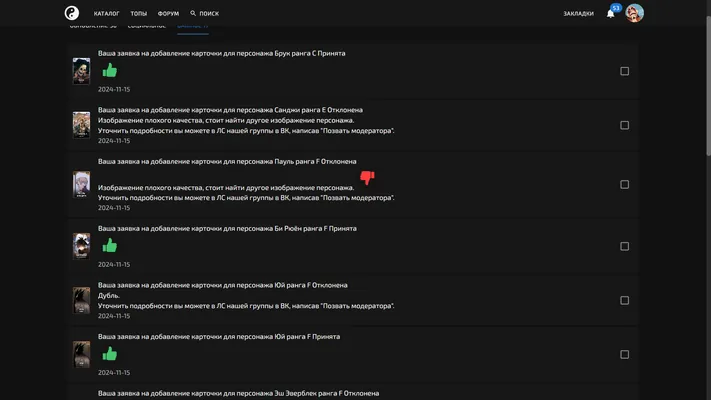Select checkbox for Юй Принята notification
This screenshot has width=711, height=400.
tap(624, 354)
